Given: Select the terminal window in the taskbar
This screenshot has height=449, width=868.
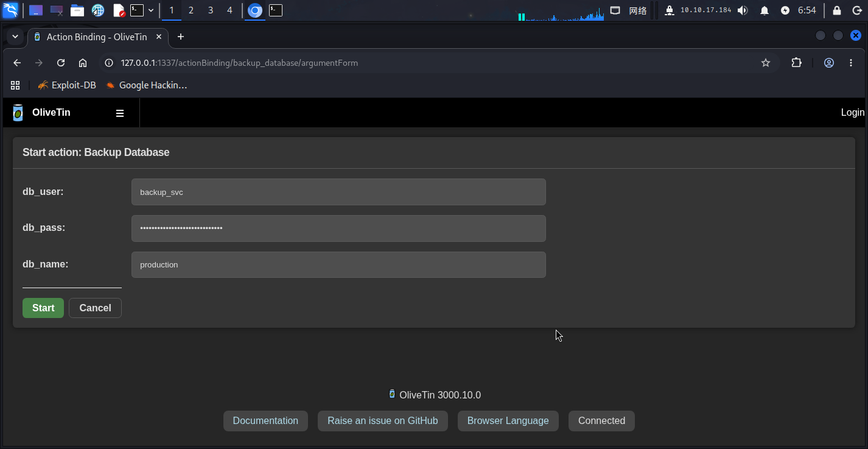Looking at the screenshot, I should pos(276,10).
